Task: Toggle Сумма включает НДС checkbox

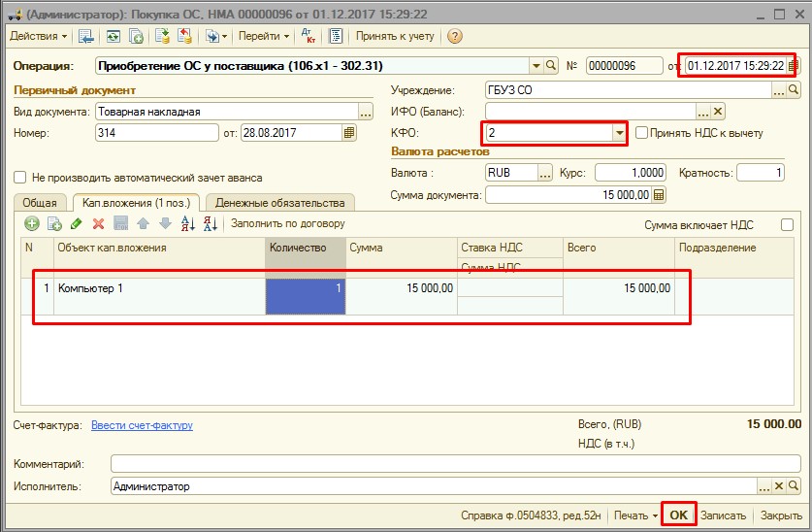Action: coord(787,224)
